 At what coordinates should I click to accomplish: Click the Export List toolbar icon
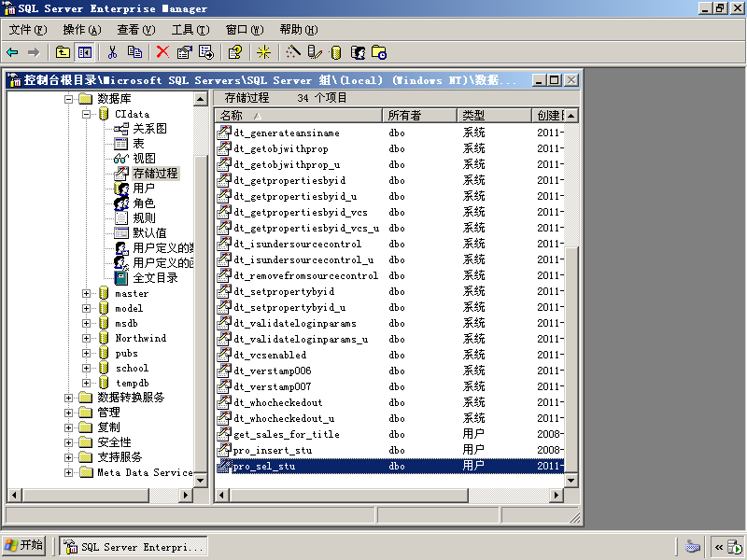206,52
